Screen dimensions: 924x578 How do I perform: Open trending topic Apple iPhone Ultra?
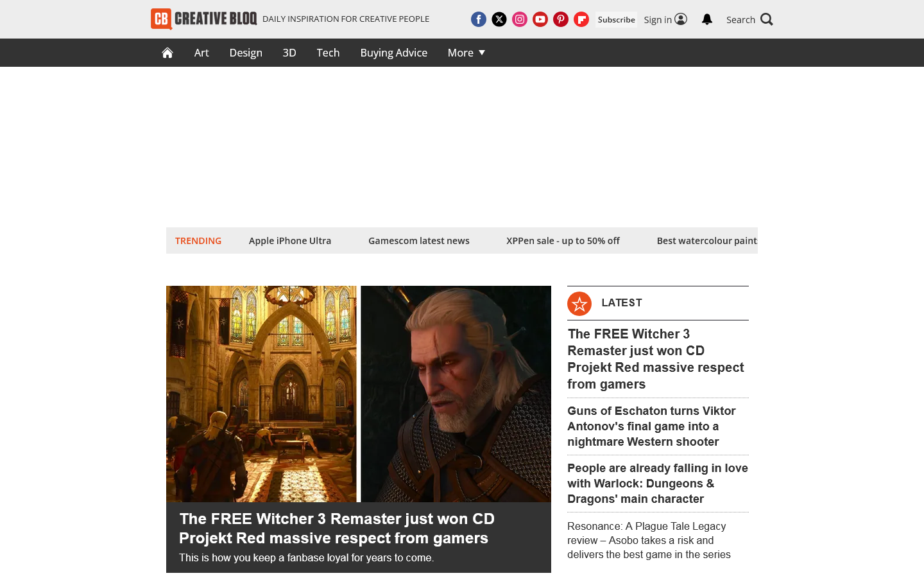click(x=290, y=241)
